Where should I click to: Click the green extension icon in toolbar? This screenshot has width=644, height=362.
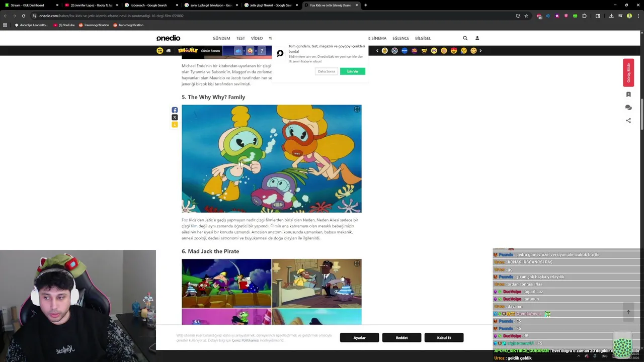tap(575, 16)
